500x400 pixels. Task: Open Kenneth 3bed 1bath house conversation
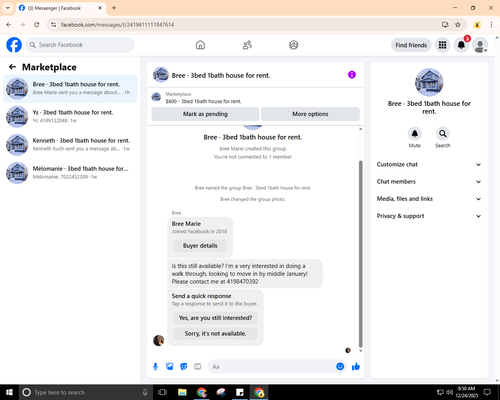tap(70, 145)
